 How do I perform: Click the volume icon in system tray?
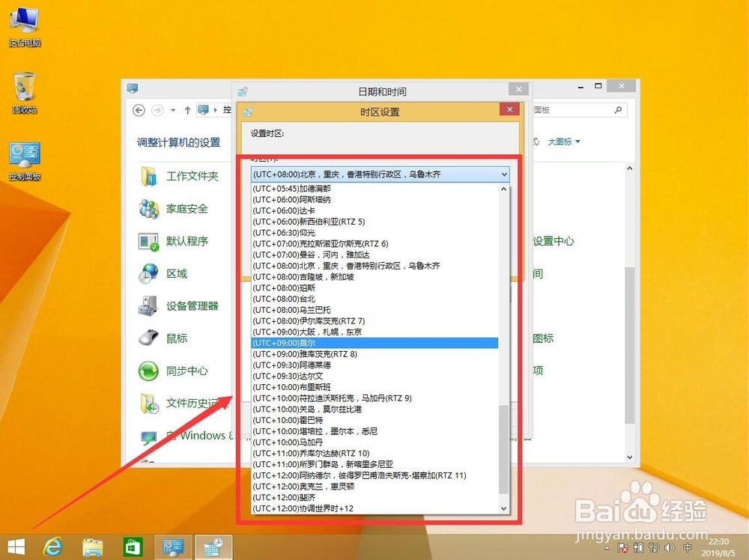point(670,547)
